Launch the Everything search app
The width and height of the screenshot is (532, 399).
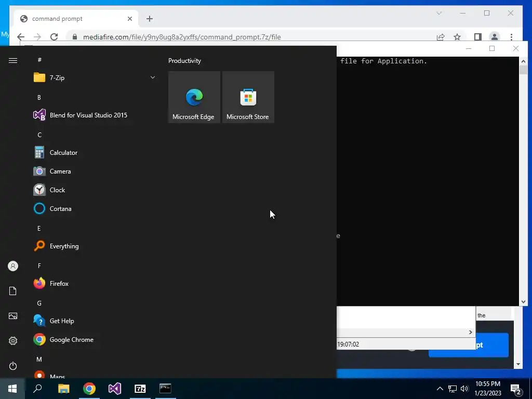click(x=95, y=246)
